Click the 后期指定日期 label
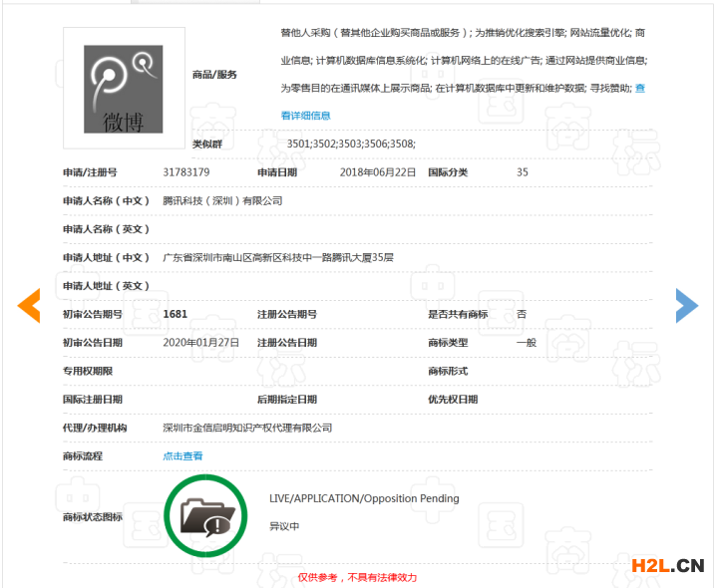 pyautogui.click(x=287, y=400)
